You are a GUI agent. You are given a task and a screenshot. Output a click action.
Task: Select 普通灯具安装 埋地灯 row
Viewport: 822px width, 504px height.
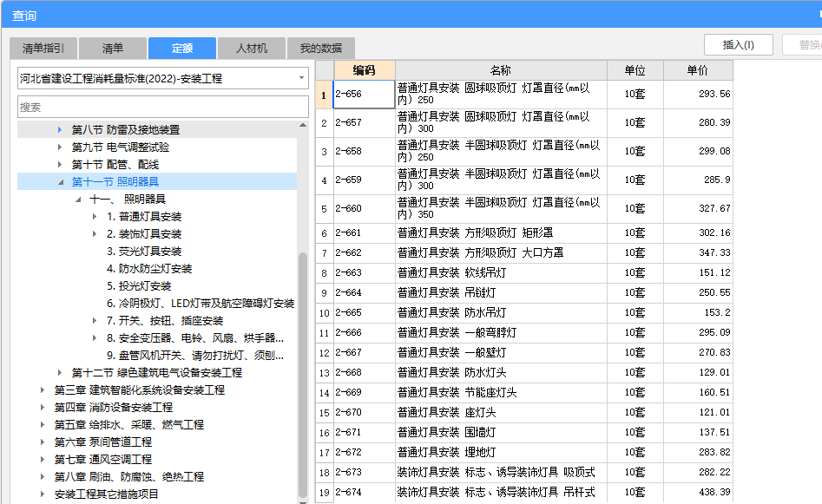tap(523, 452)
